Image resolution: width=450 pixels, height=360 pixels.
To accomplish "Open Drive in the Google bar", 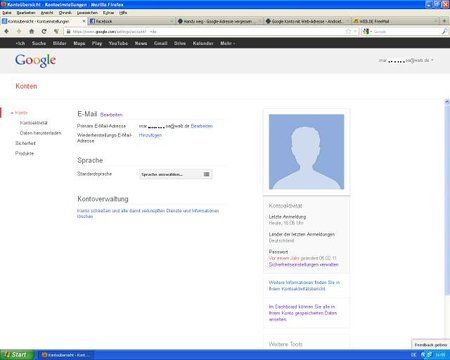I will tap(180, 43).
